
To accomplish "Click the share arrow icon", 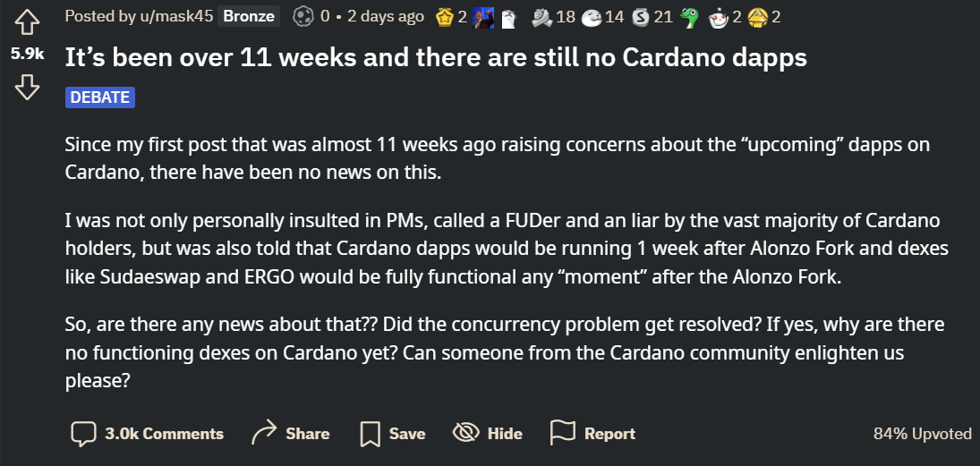I will (x=264, y=433).
